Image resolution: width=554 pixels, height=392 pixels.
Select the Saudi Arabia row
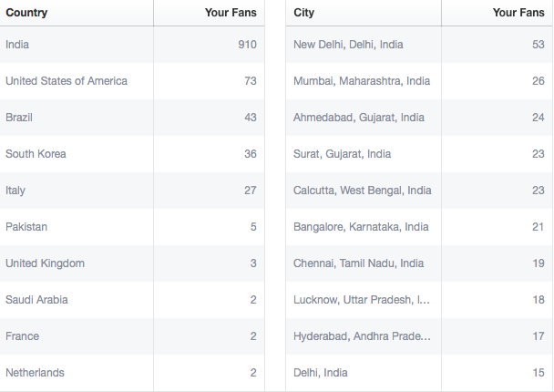click(132, 299)
